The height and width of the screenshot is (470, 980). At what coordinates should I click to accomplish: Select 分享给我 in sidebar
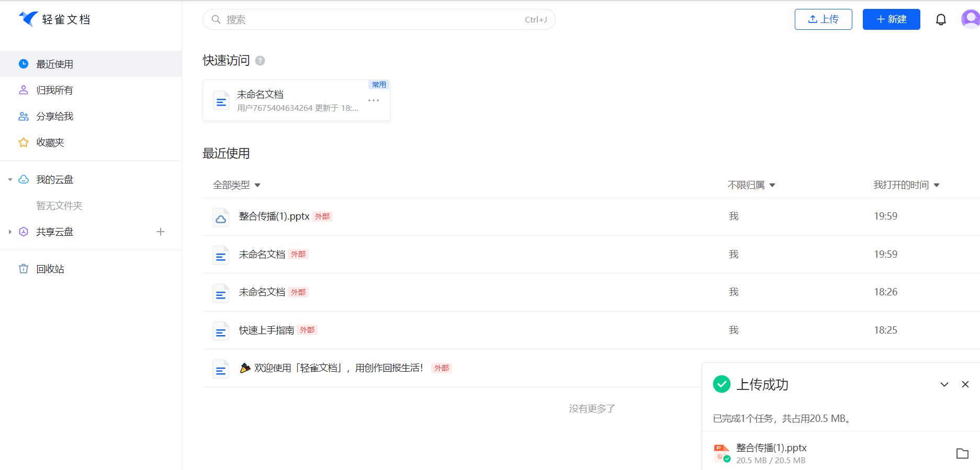click(91, 116)
